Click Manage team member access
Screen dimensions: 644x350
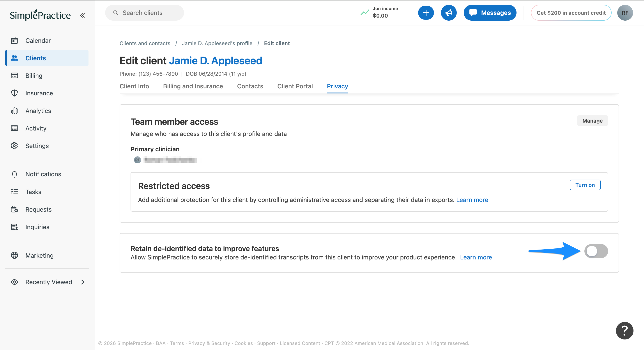(592, 121)
